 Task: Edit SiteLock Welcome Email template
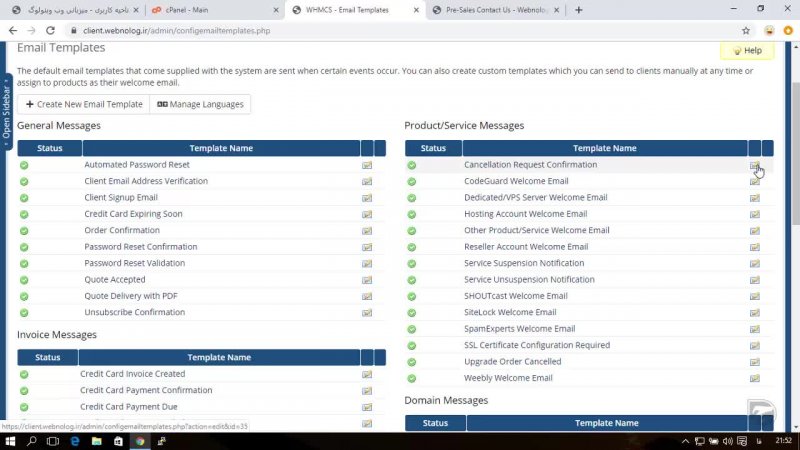click(755, 313)
